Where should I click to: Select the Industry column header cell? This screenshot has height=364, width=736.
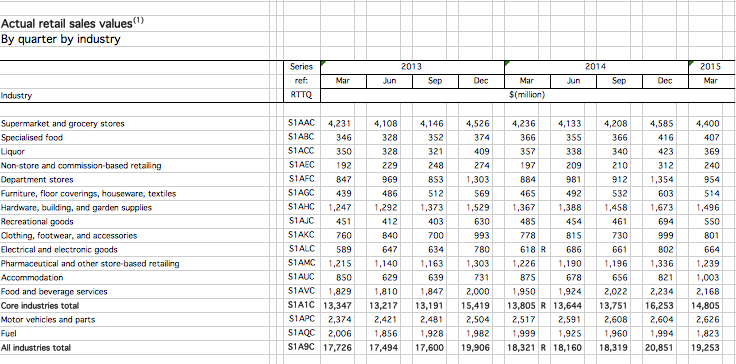point(16,95)
